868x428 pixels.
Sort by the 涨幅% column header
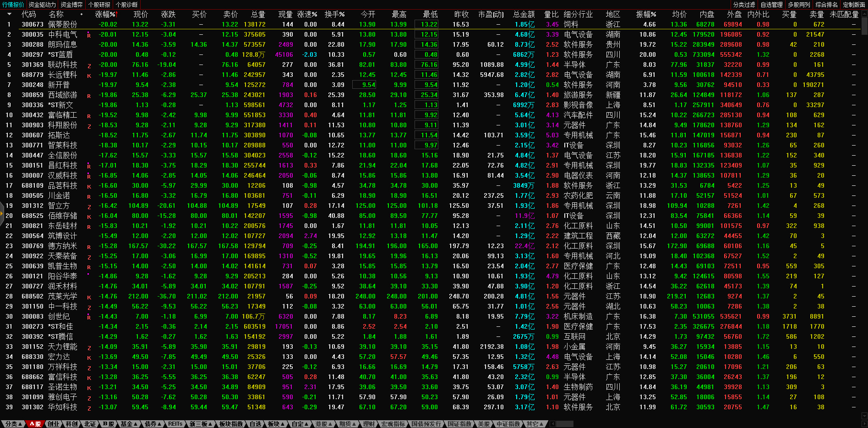click(106, 14)
